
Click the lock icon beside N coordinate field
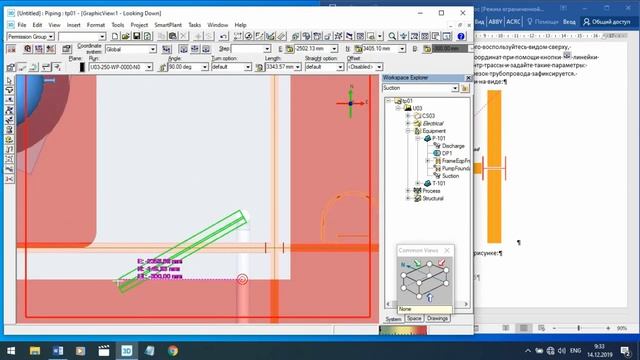358,49
